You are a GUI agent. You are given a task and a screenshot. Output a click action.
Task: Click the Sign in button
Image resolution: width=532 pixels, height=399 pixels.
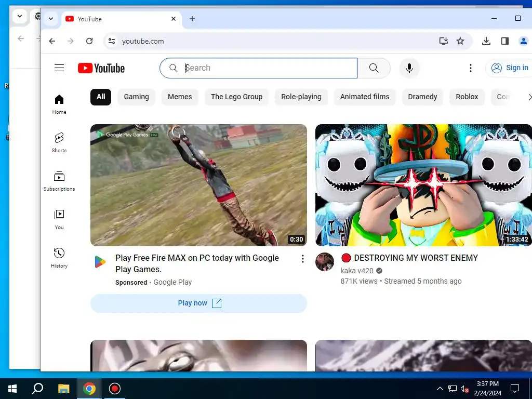point(509,68)
